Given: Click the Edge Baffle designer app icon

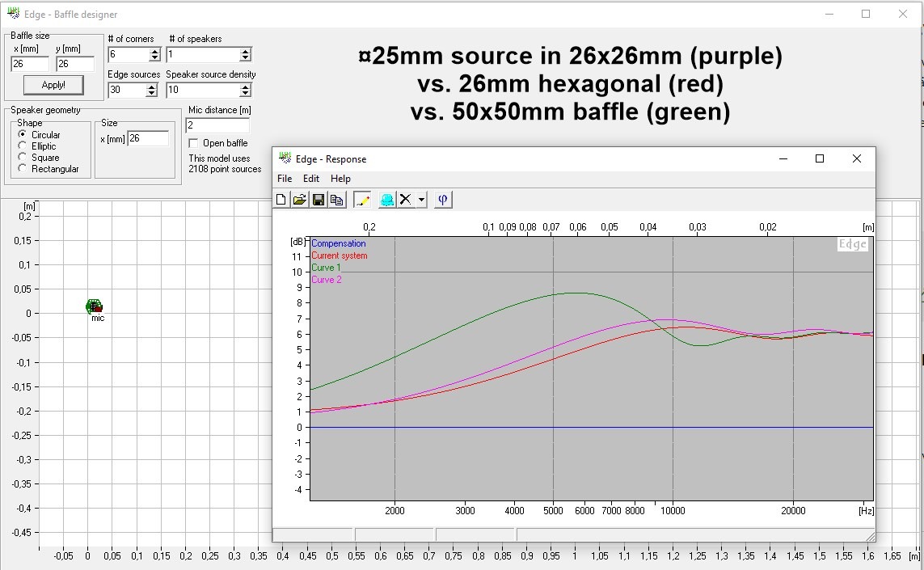Looking at the screenshot, I should [13, 13].
